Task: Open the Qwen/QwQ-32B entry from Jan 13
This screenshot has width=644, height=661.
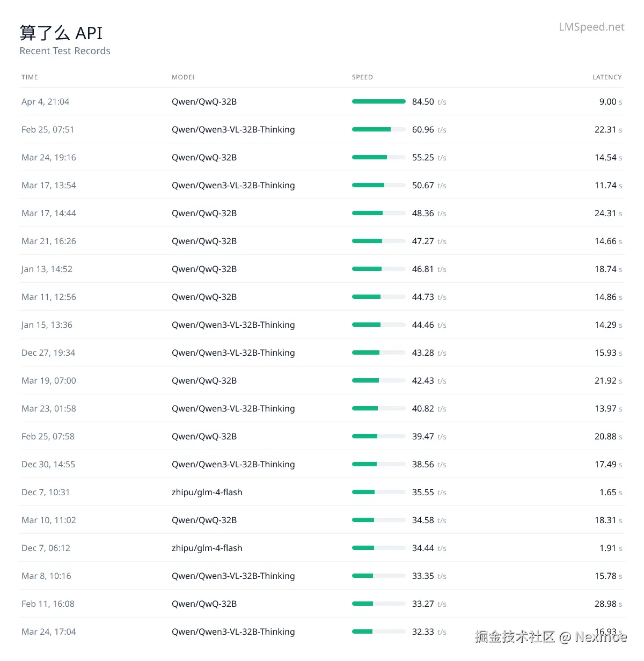Action: pyautogui.click(x=204, y=269)
